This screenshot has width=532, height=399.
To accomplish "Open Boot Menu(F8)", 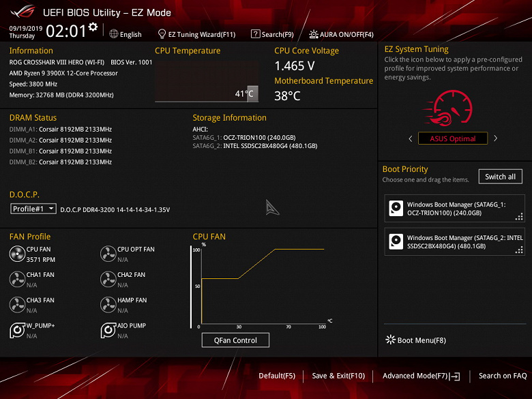I will 416,340.
